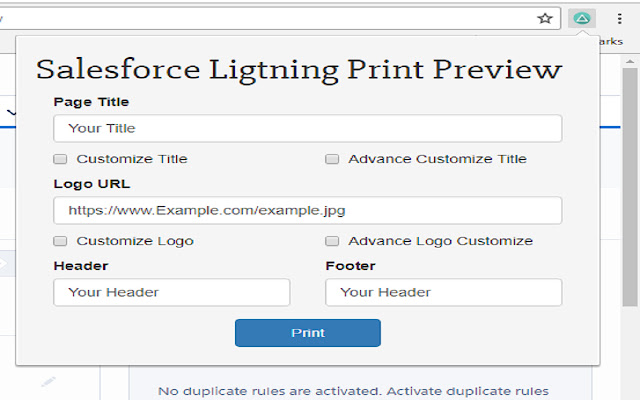640x400 pixels.
Task: Click the page vertical scrollbar thumb
Action: click(630, 187)
